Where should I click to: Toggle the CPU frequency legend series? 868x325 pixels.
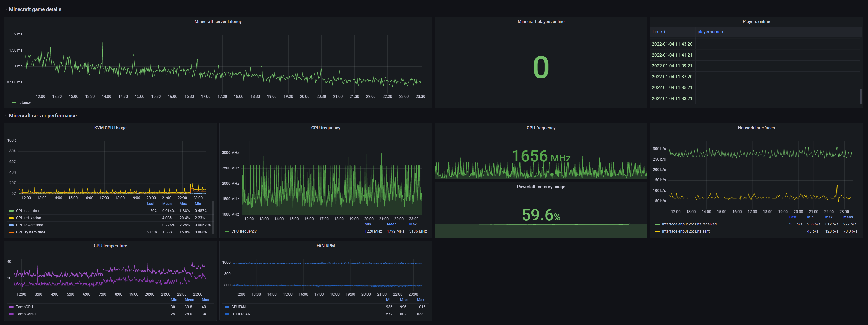click(244, 231)
